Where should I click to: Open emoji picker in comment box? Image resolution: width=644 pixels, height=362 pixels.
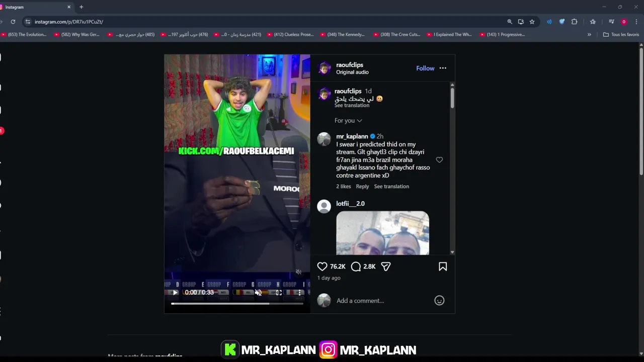(439, 301)
